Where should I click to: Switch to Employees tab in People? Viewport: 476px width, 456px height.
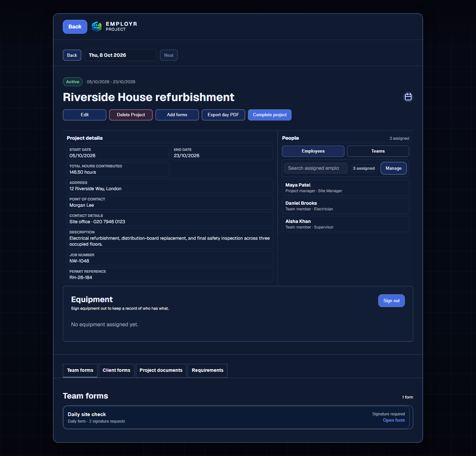[x=313, y=151]
